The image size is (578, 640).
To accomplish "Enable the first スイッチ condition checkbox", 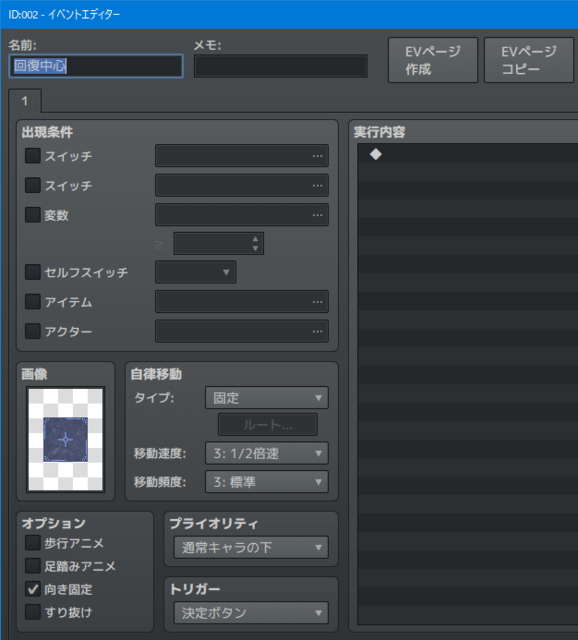I will [x=33, y=156].
